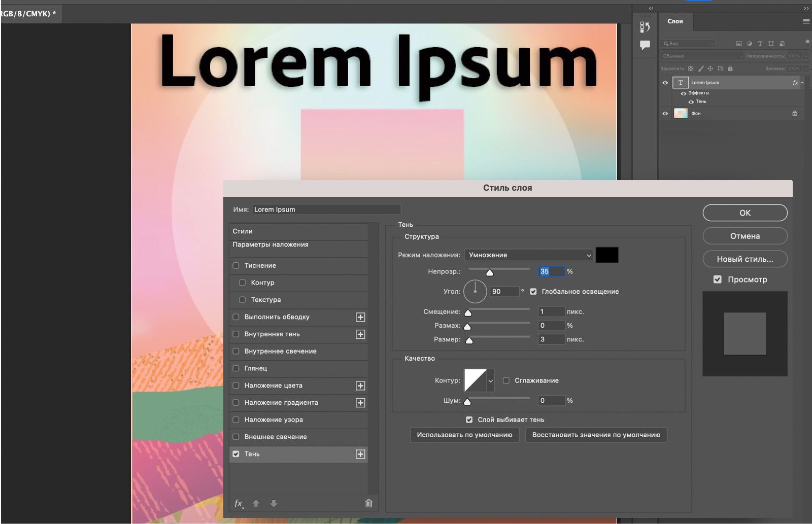Screen dimensions: 812x524
Task: Delete effect with the trash icon
Action: tap(368, 503)
